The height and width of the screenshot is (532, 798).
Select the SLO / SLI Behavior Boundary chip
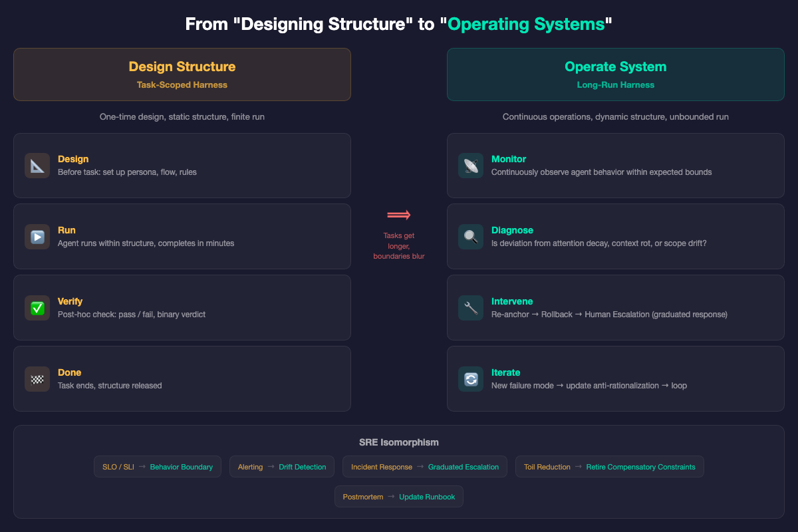pyautogui.click(x=157, y=466)
